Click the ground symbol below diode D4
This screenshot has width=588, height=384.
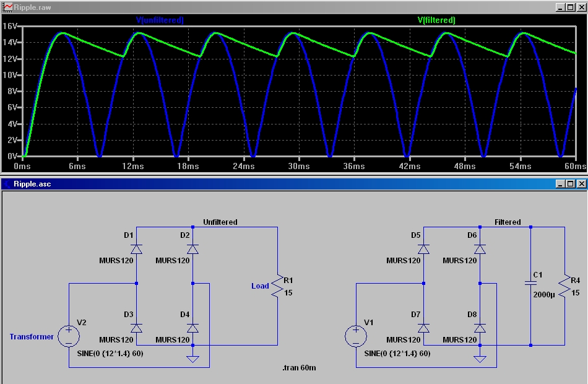coord(192,359)
